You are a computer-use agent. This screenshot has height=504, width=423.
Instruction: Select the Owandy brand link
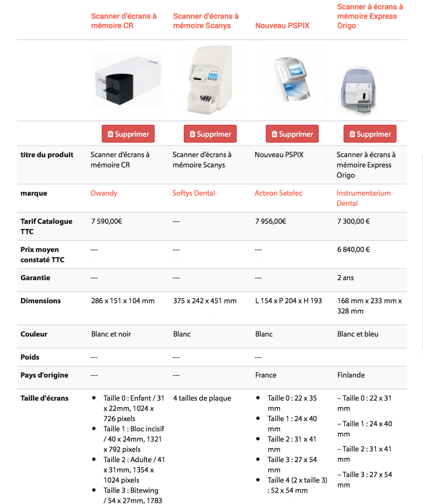tap(104, 193)
